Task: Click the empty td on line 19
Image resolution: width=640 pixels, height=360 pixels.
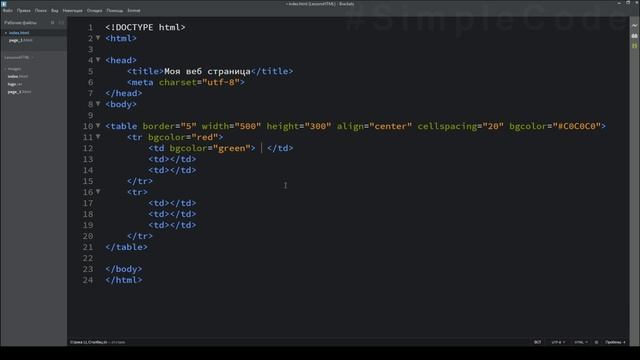Action: [172, 225]
